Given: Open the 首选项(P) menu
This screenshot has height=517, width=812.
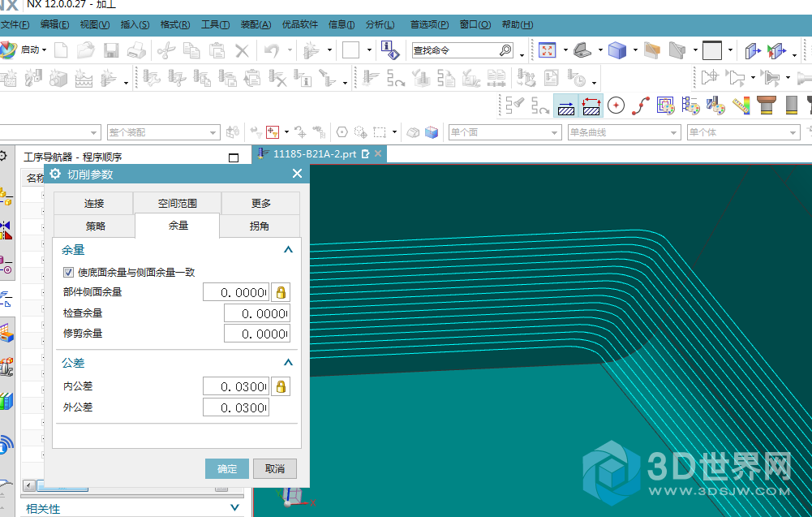Looking at the screenshot, I should click(429, 25).
